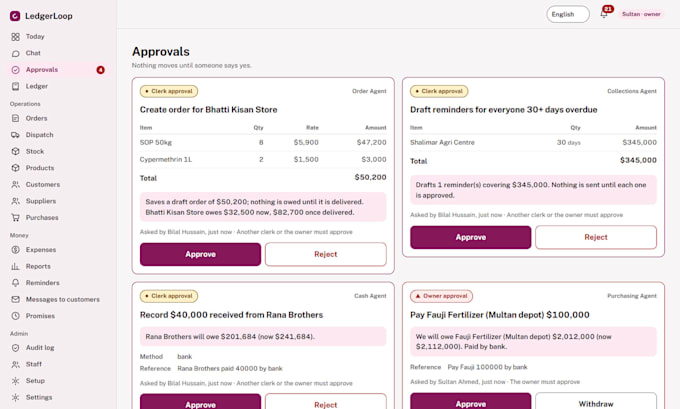
Task: Approve the Rana Brothers $40,000 receipt
Action: 200,402
